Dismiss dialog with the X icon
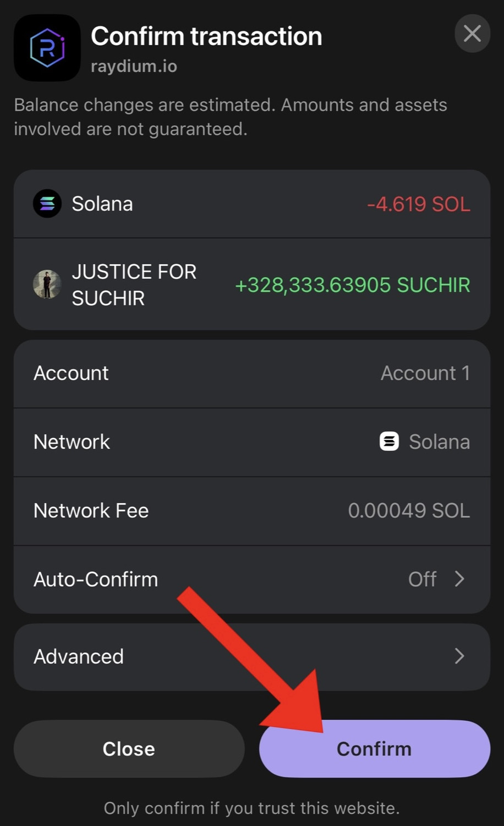 [472, 34]
